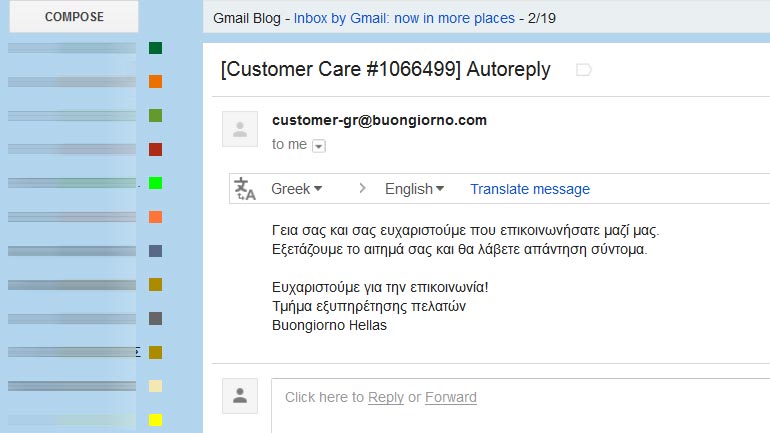Click the avatar icon beside the reply box
770x433 pixels.
pyautogui.click(x=239, y=396)
